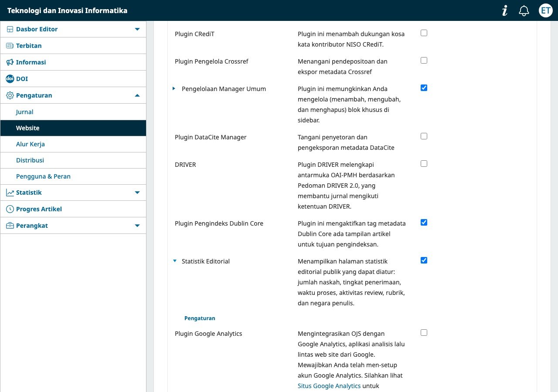
Task: Click the Plugin CRediT name
Action: click(194, 34)
